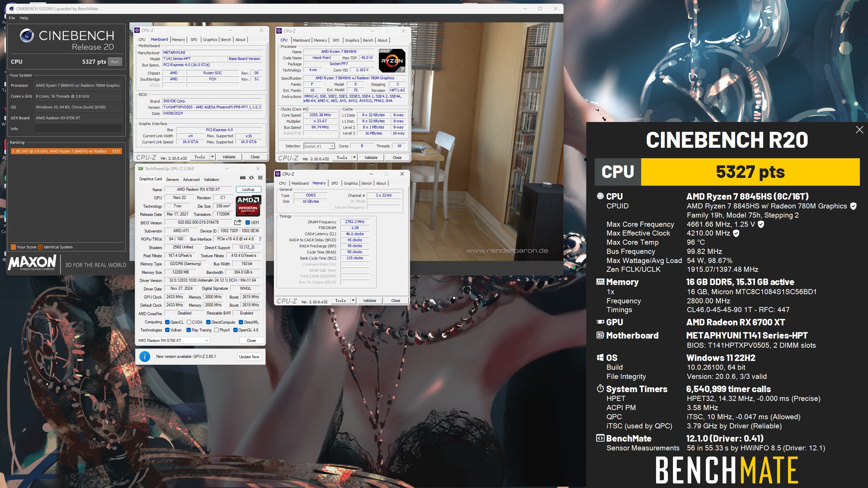Click the Info input field in Cinebench
Screen dimensions: 868x488
point(78,129)
